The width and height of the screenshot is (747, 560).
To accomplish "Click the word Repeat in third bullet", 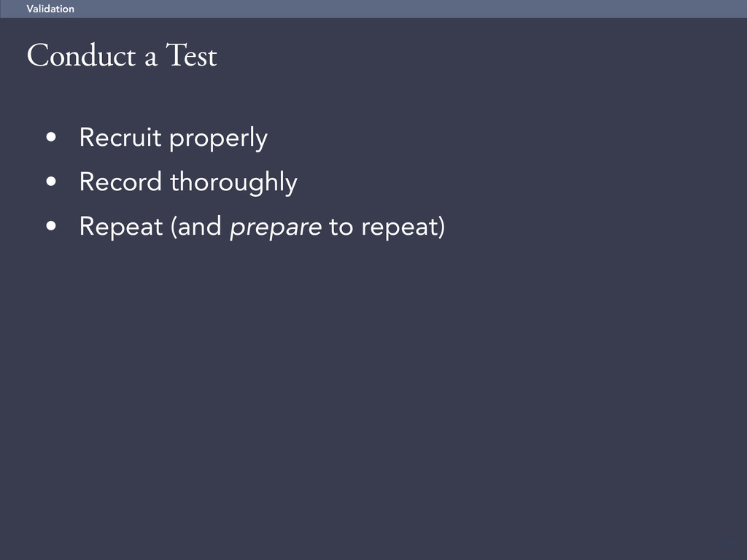I will point(121,227).
